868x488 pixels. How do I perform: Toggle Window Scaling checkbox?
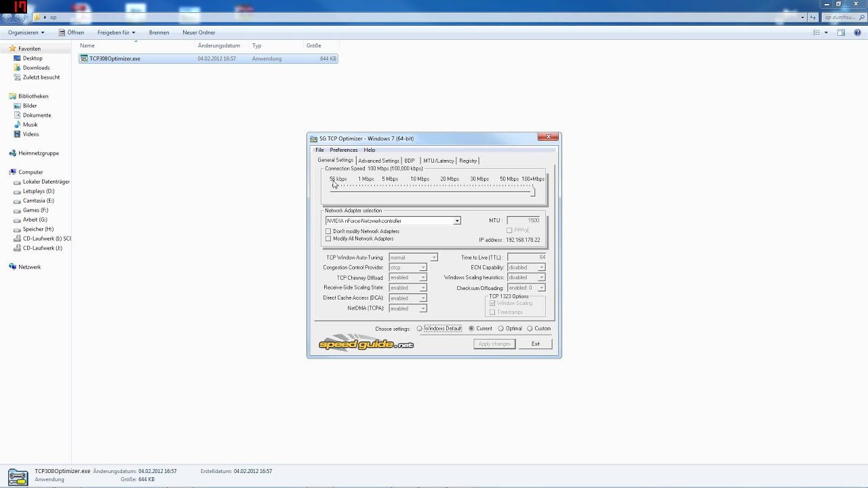[492, 303]
